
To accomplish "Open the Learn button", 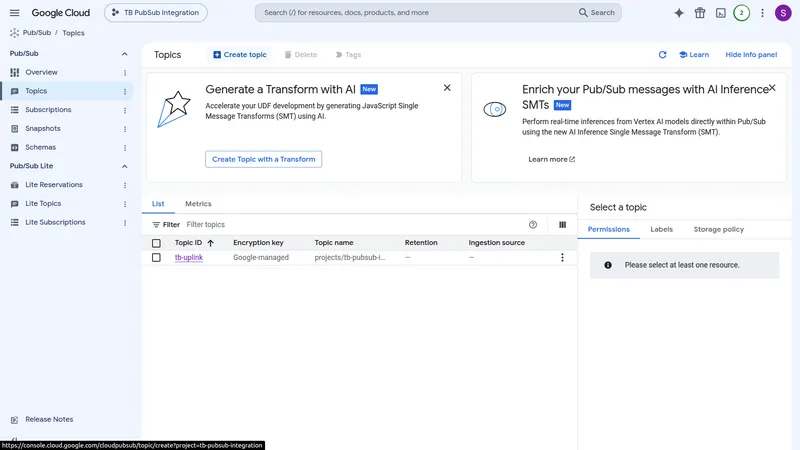I will tap(694, 55).
